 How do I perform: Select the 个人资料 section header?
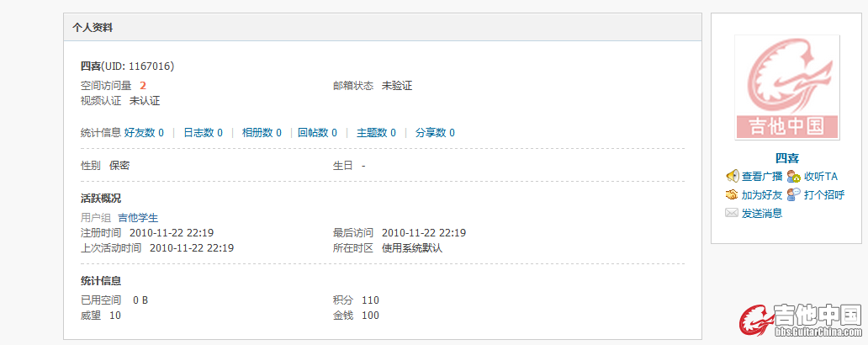tap(93, 28)
